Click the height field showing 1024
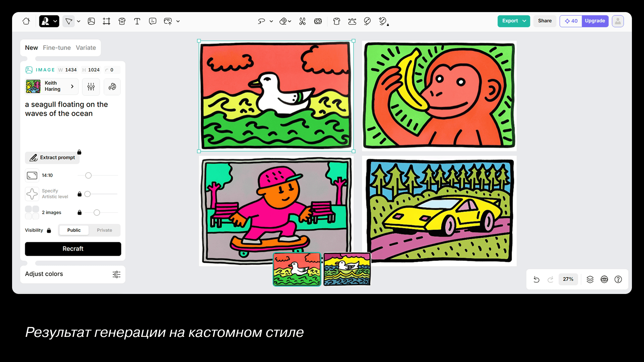Image resolution: width=644 pixels, height=362 pixels. click(91, 70)
